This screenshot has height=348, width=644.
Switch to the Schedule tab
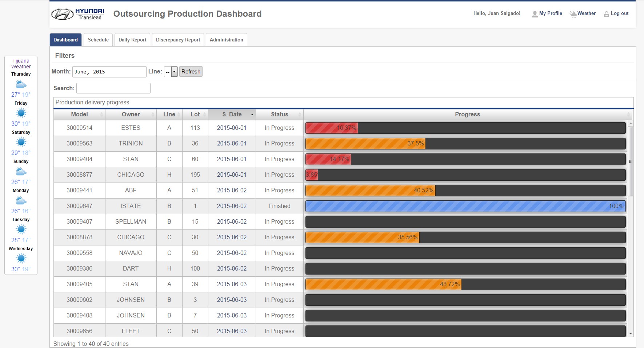pyautogui.click(x=98, y=40)
